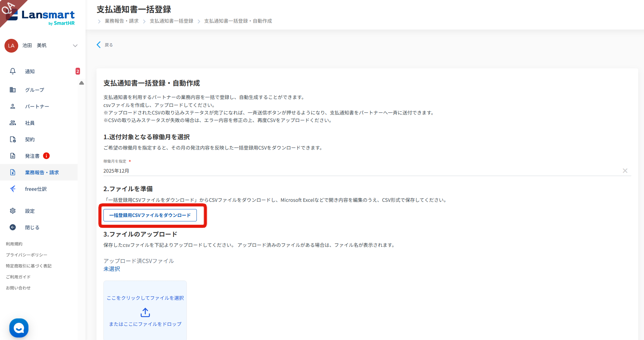Click the 3.ファイルのアップロード heading
Screen dimensions: 644x340
tap(140, 234)
